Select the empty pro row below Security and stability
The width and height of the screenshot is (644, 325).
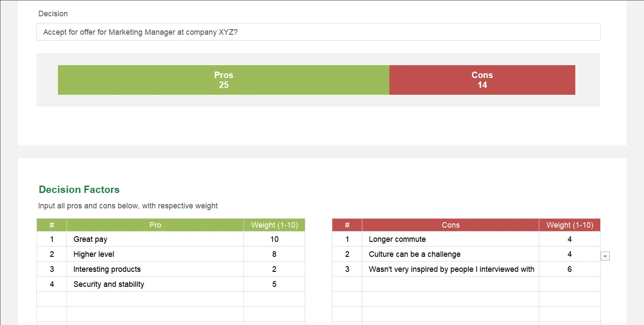pyautogui.click(x=155, y=299)
